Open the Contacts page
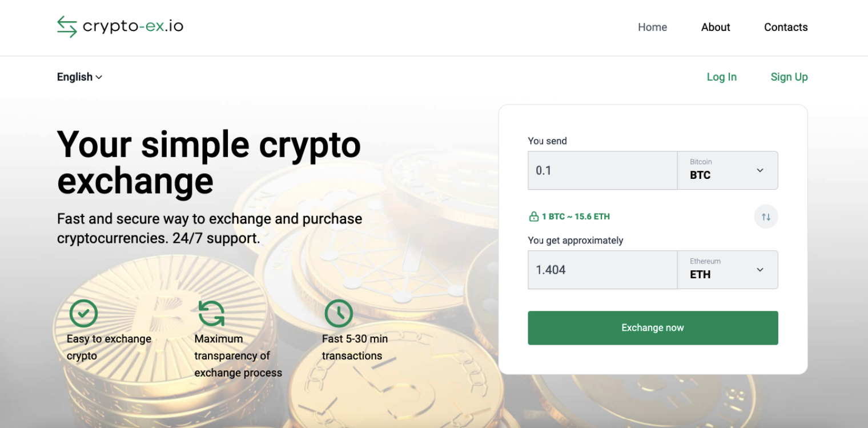Viewport: 868px width, 428px height. [785, 27]
